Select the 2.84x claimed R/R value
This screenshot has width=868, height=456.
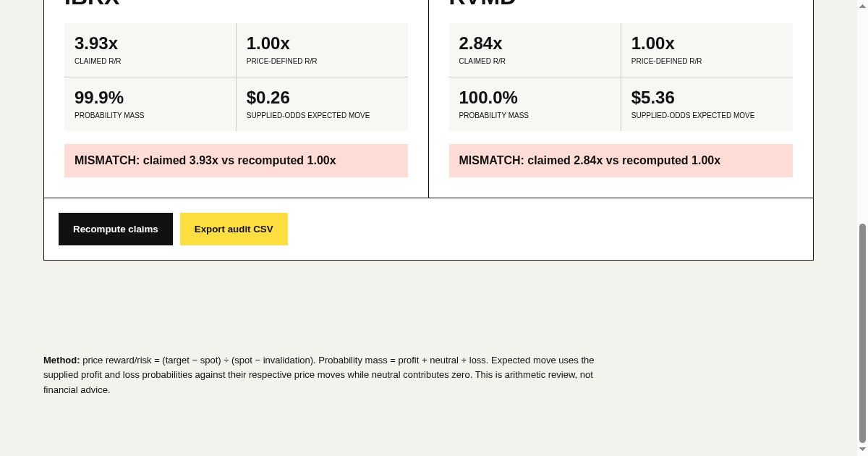[x=480, y=43]
